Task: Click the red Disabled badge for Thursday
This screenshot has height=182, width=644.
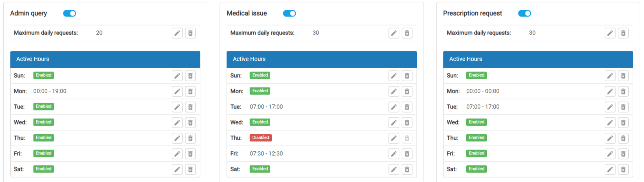Action: coord(261,138)
